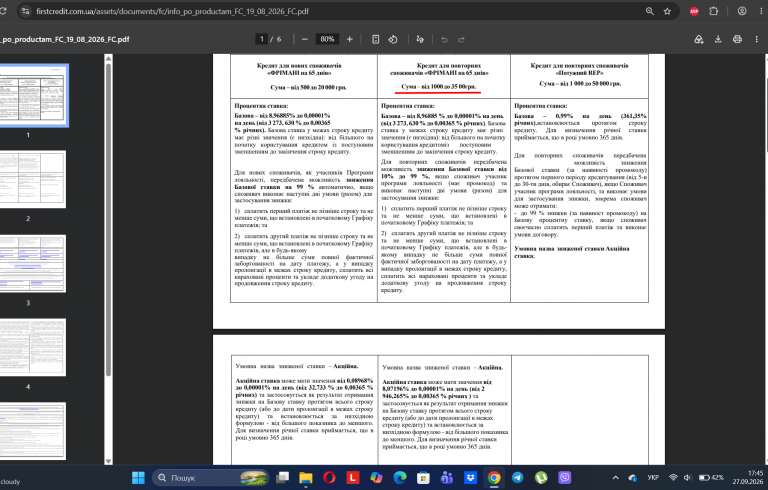Image resolution: width=768 pixels, height=490 pixels.
Task: Select page 3 thumbnail
Action: 32,264
